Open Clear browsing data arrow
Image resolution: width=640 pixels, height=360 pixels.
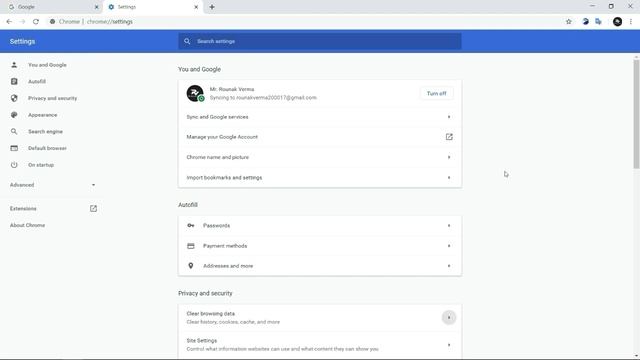(x=449, y=318)
